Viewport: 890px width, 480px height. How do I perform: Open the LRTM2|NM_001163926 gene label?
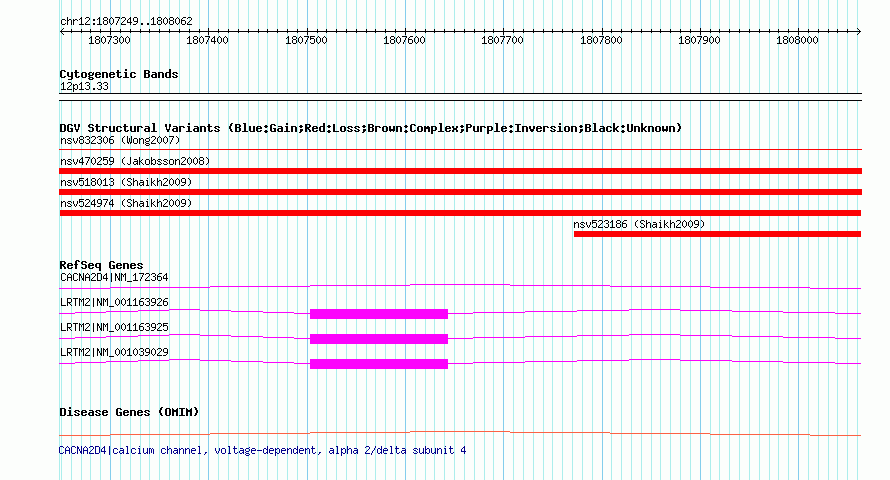pyautogui.click(x=114, y=302)
